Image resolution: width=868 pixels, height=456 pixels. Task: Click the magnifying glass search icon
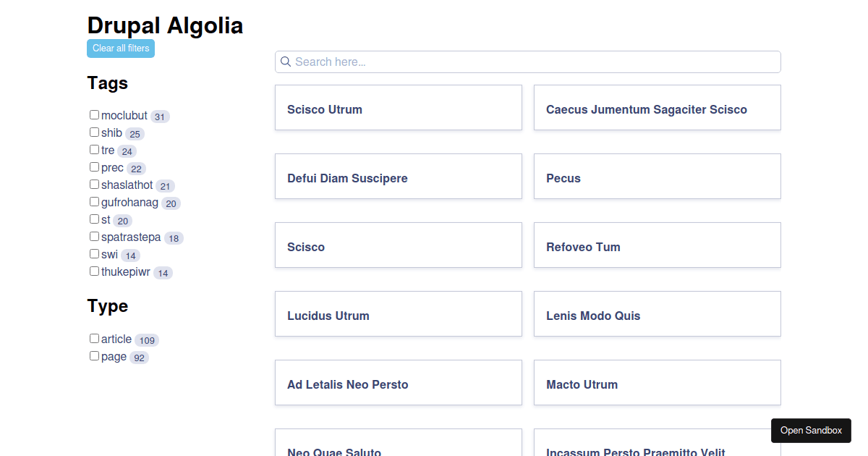point(286,62)
